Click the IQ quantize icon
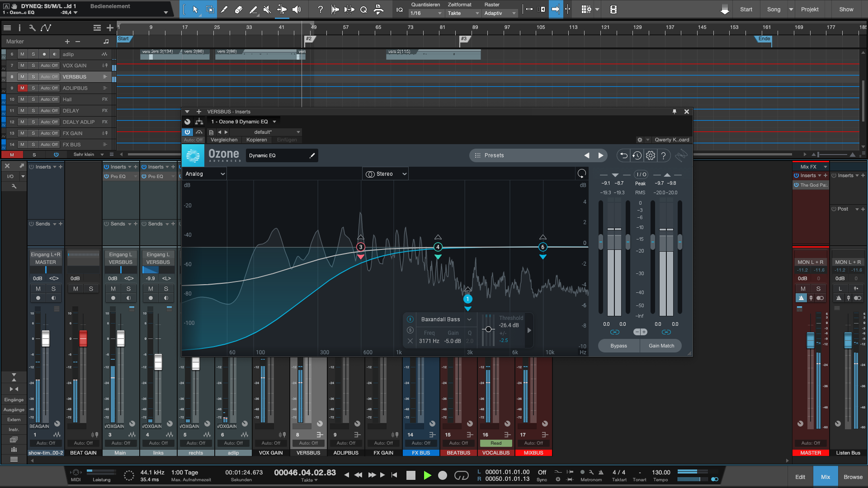Screen dimensions: 868x488 pyautogui.click(x=400, y=9)
